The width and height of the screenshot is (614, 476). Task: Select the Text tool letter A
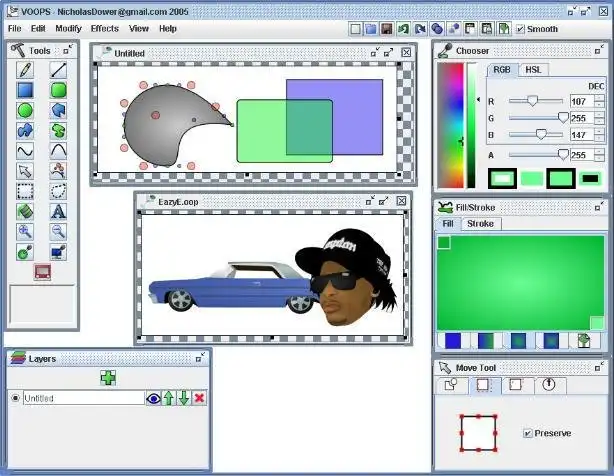click(x=58, y=211)
